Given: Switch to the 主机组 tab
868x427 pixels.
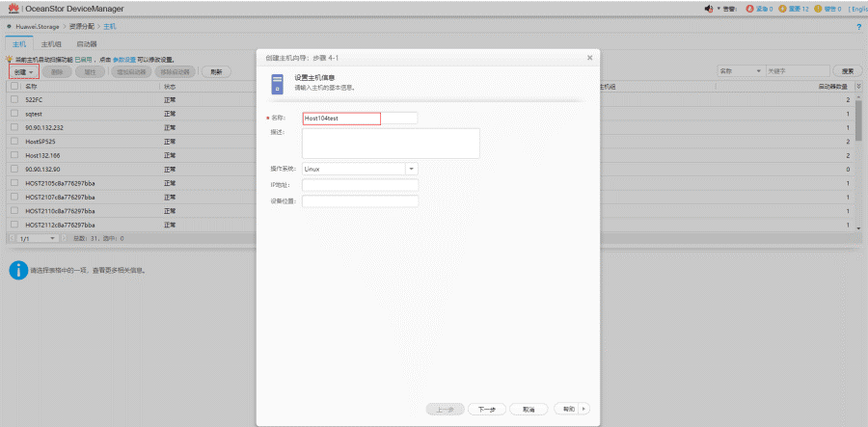Looking at the screenshot, I should pos(51,44).
